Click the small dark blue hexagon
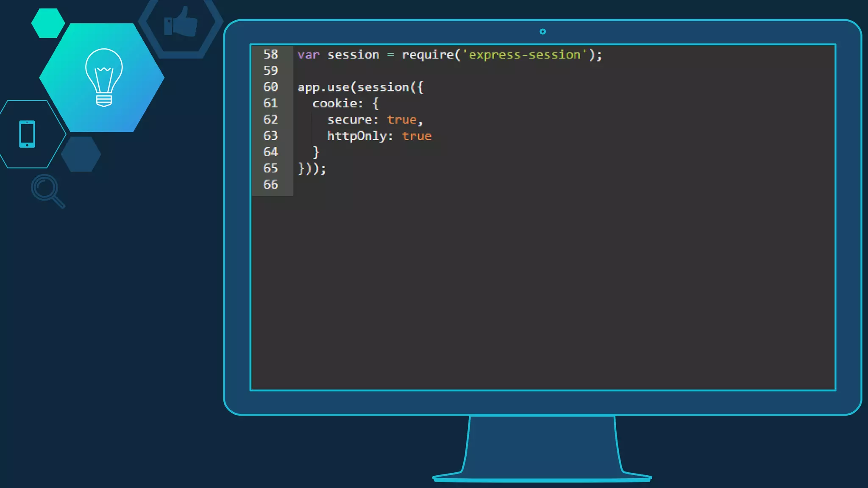Viewport: 868px width, 488px height. [81, 154]
